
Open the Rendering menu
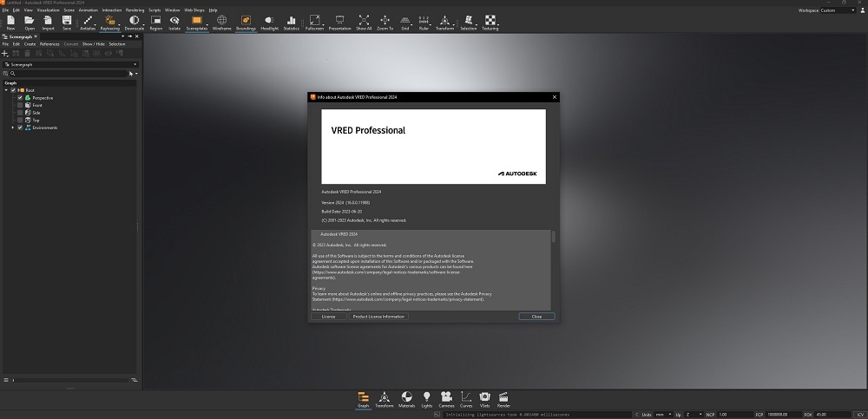click(135, 10)
